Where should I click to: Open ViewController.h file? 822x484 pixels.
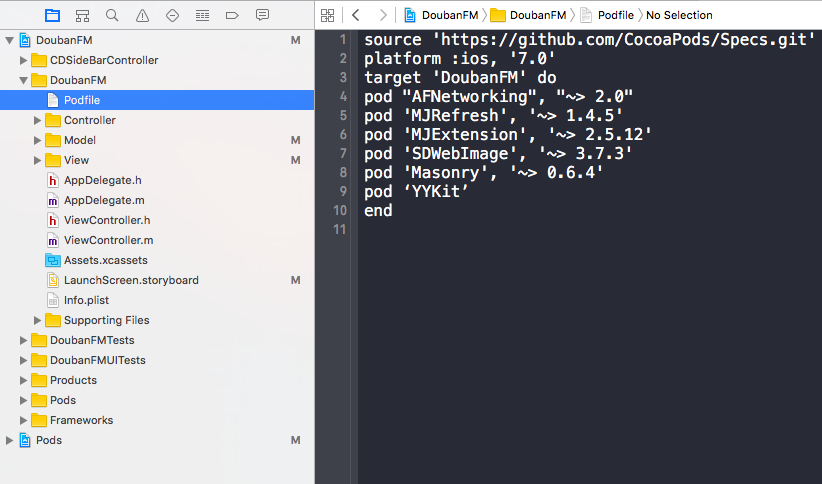click(157, 220)
